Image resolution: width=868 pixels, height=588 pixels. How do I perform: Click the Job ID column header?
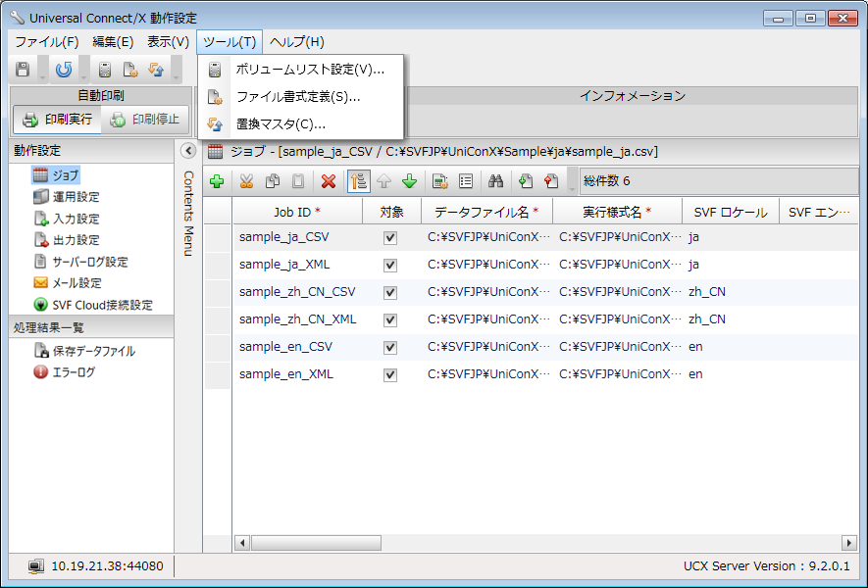297,212
